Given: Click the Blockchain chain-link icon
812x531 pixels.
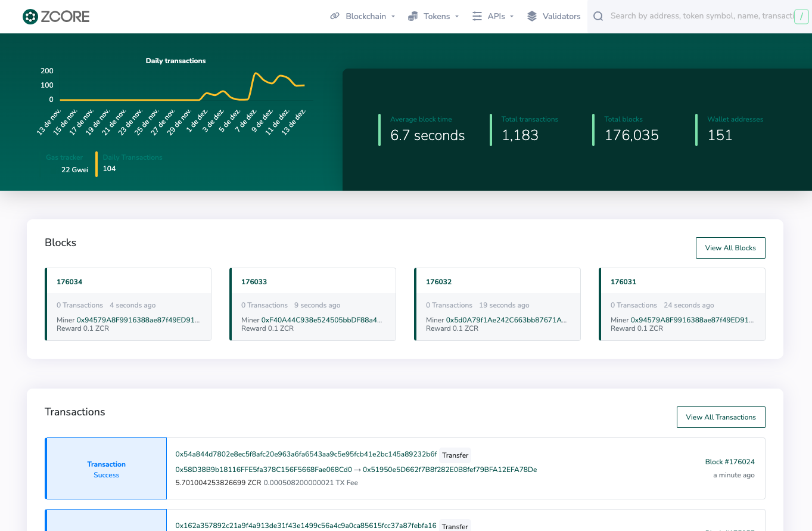Looking at the screenshot, I should (x=335, y=17).
